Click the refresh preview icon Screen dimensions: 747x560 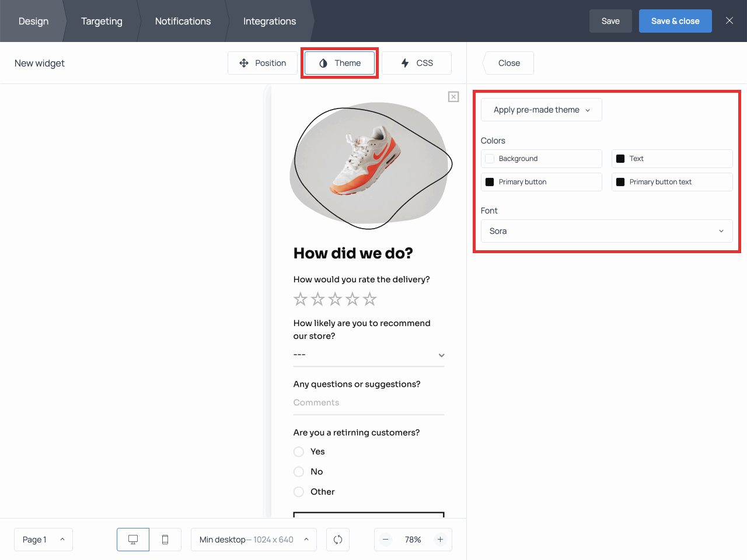[x=338, y=539]
